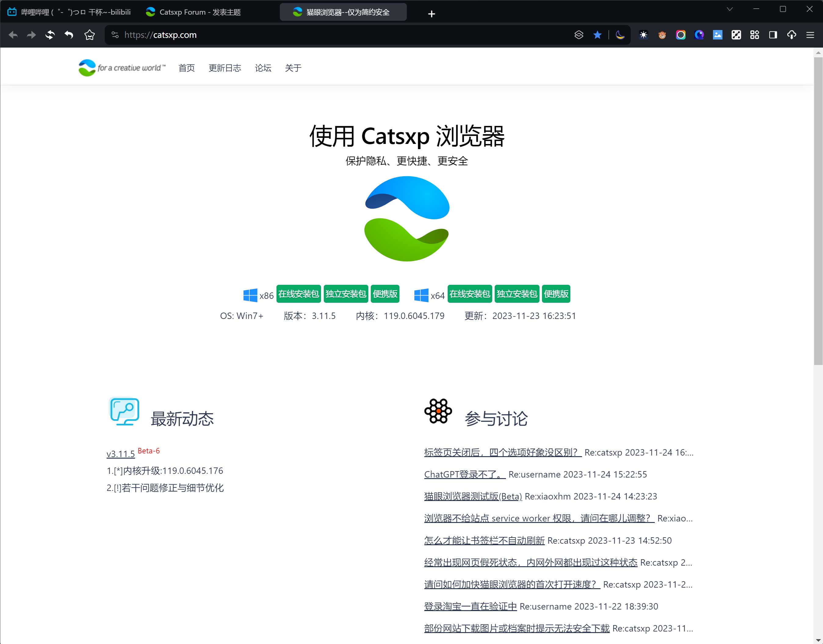
Task: Expand the tab list chevron
Action: 730,9
